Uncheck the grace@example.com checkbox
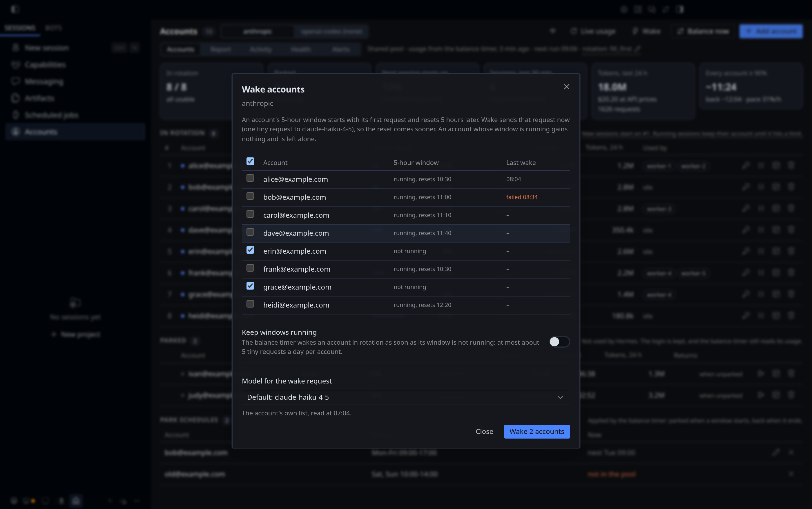The image size is (812, 509). coord(250,286)
